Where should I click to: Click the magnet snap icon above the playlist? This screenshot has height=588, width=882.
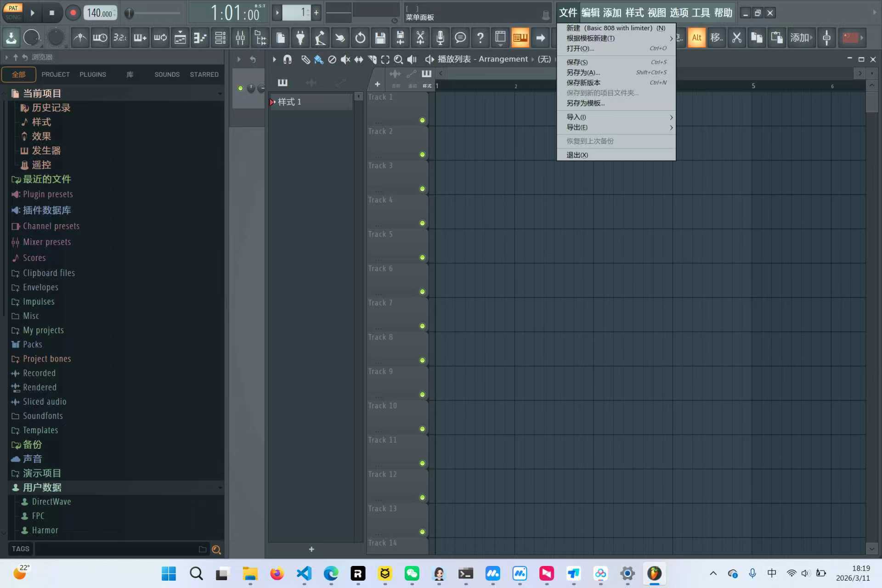pyautogui.click(x=288, y=59)
